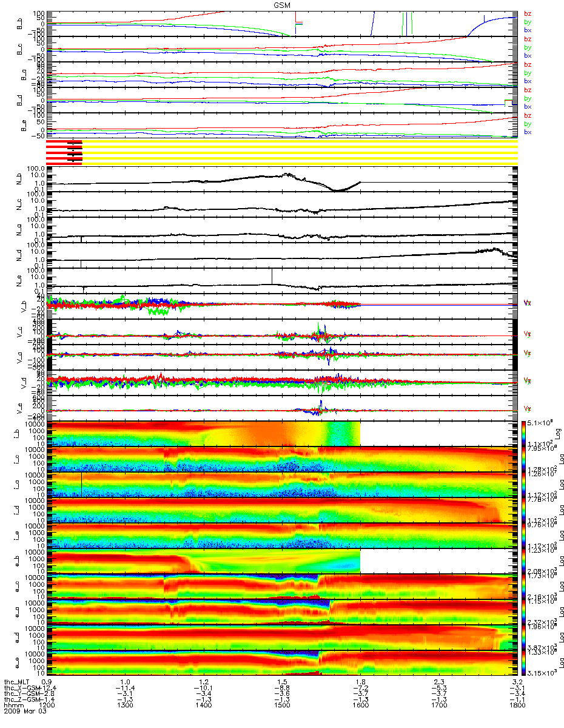Click the blue bx legend of B_b panel

click(x=528, y=30)
